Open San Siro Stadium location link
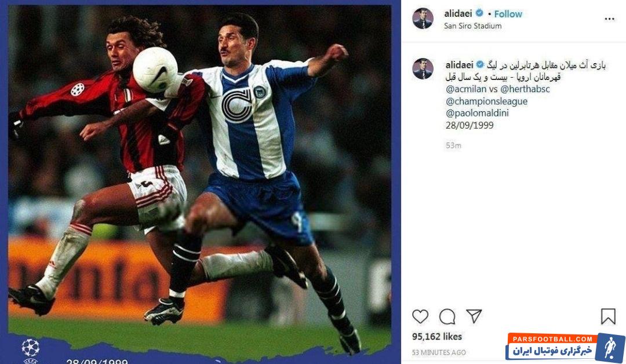The width and height of the screenshot is (626, 364). click(x=473, y=26)
